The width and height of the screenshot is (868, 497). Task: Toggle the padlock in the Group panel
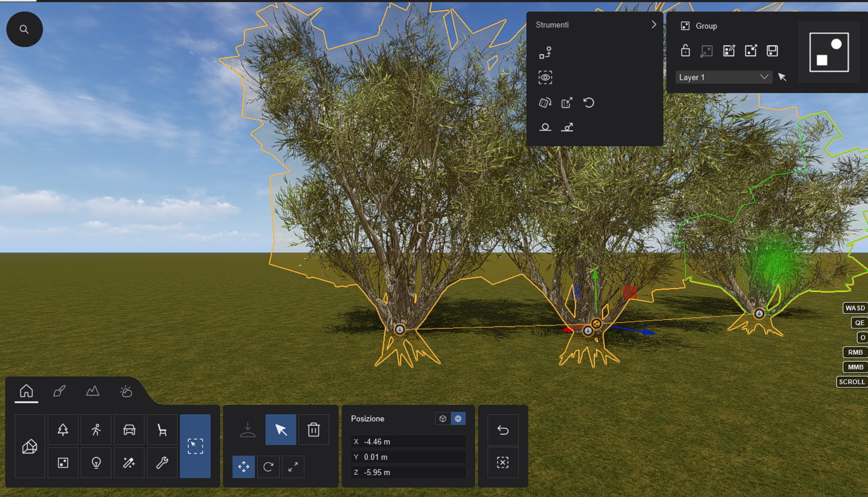tap(685, 51)
